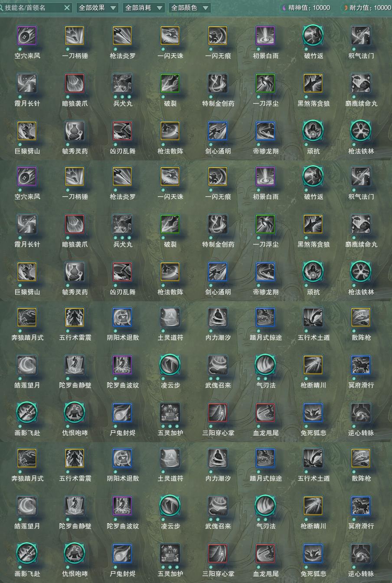Select the upper 散阵枪 skill icon
Screen dimensions: 392x583
click(361, 317)
